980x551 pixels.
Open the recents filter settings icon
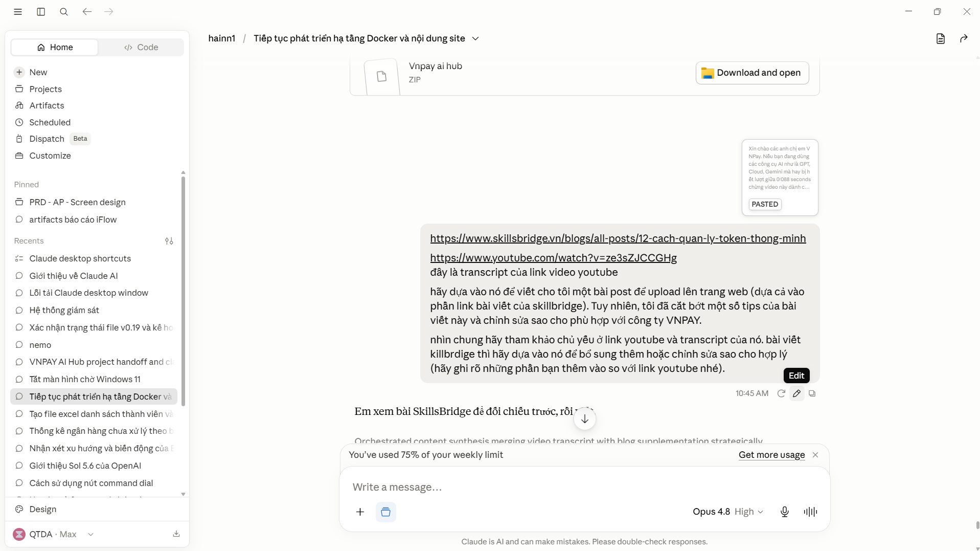click(169, 241)
